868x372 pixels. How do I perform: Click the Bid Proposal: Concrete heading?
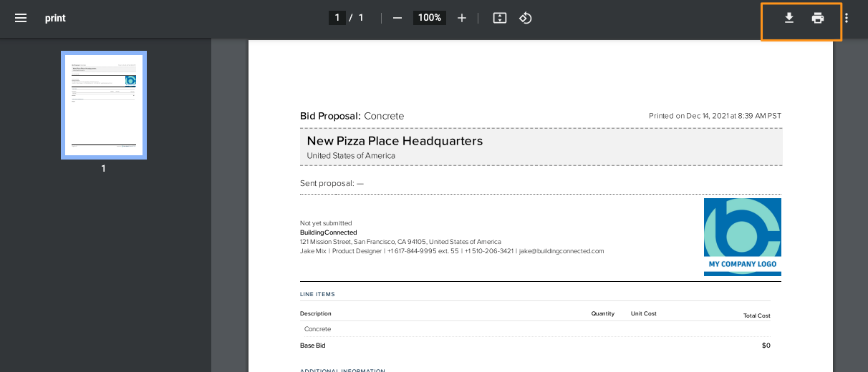[352, 116]
